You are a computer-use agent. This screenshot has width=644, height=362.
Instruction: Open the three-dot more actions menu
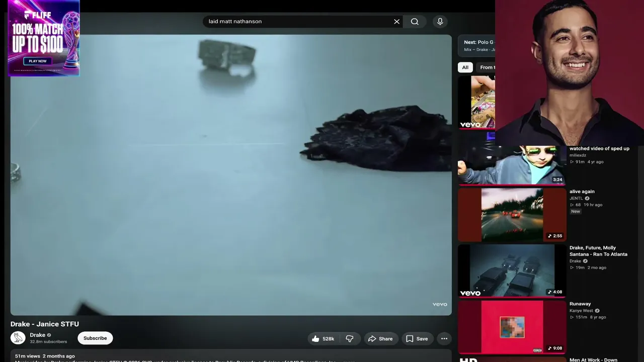coord(444,339)
